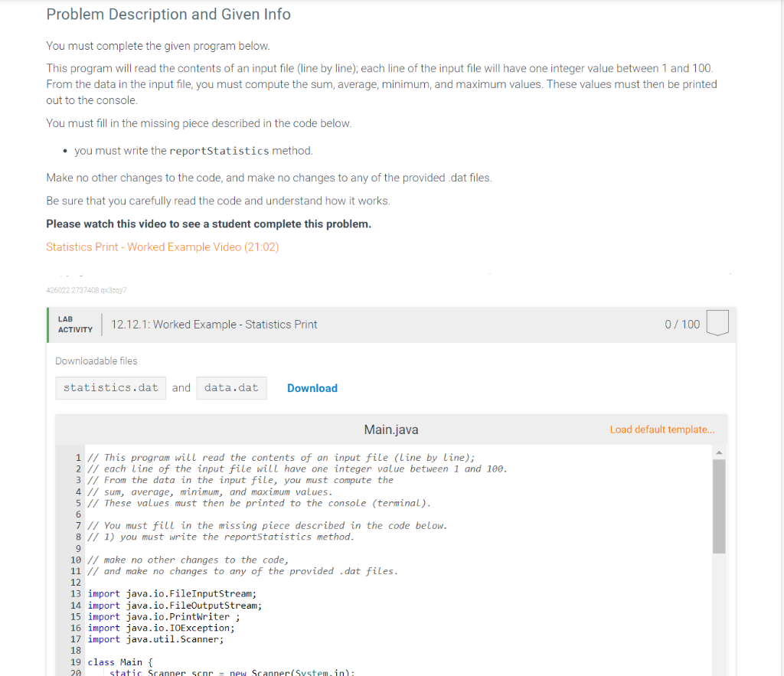The image size is (784, 676).
Task: Click the activity ID text 426022.2737408.qx3zqy7
Action: [x=86, y=290]
